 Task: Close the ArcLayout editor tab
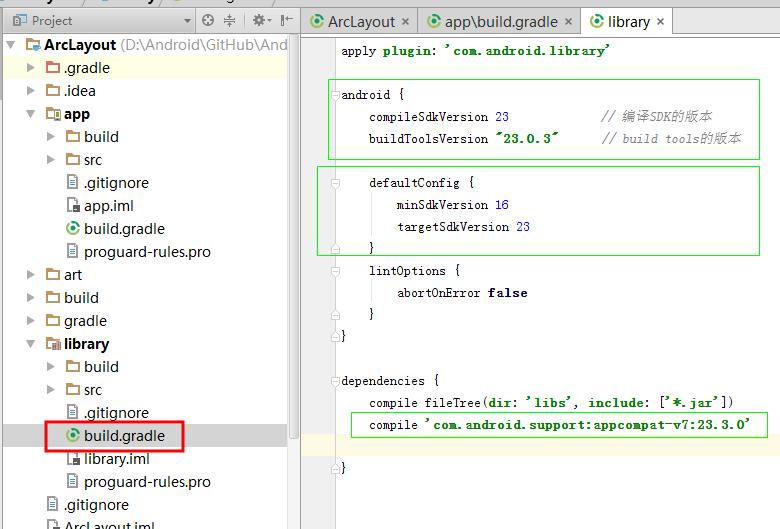(405, 22)
